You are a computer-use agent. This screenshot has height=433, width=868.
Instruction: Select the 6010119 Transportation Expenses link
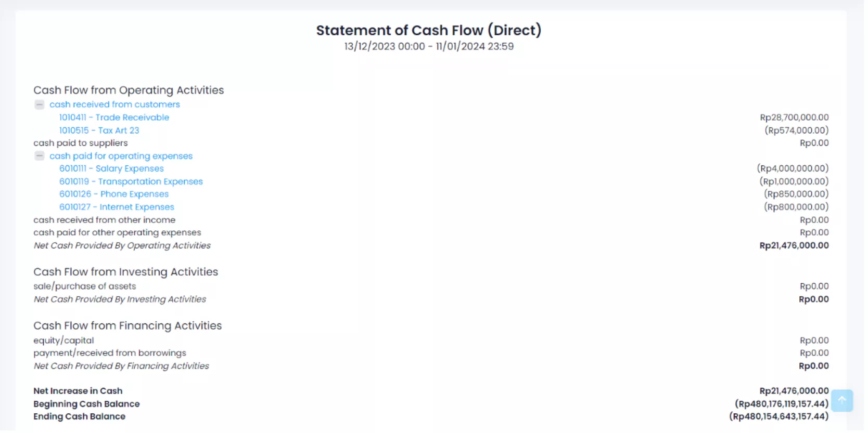coord(131,181)
